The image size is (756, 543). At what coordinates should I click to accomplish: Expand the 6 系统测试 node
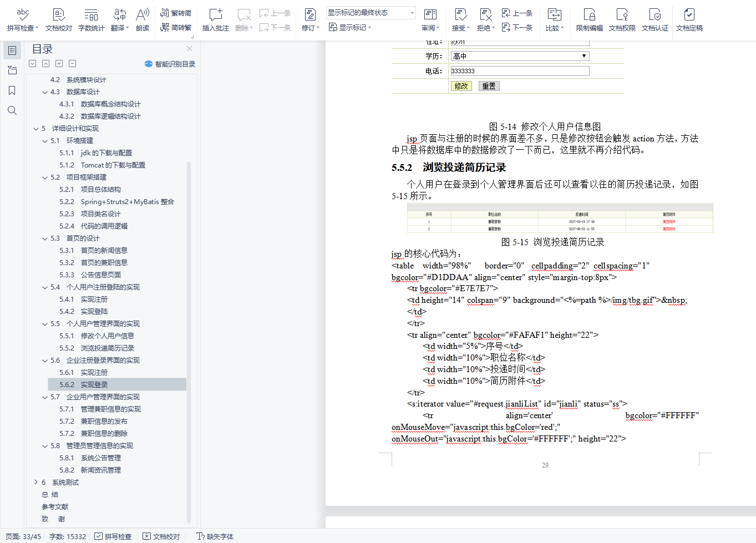pos(36,483)
